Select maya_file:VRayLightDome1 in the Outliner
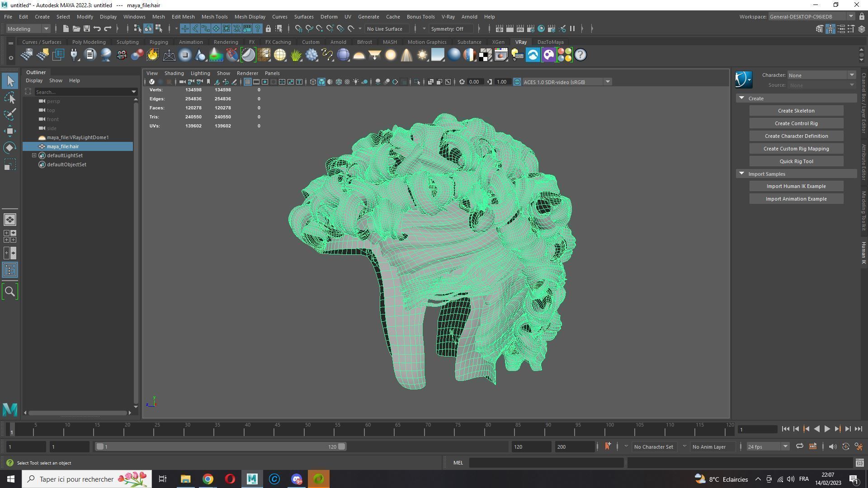Image resolution: width=868 pixels, height=488 pixels. (77, 137)
